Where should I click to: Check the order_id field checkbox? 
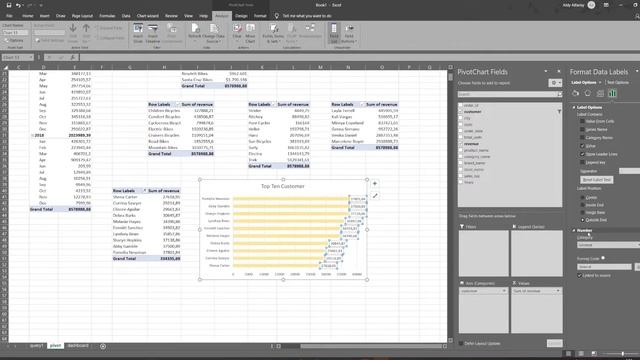pos(461,105)
